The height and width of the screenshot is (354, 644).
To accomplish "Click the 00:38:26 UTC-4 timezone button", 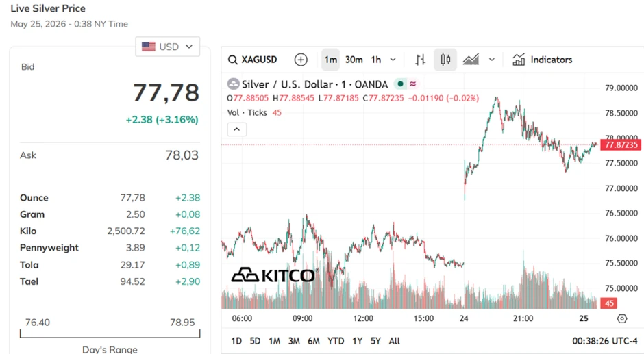I will pyautogui.click(x=604, y=341).
